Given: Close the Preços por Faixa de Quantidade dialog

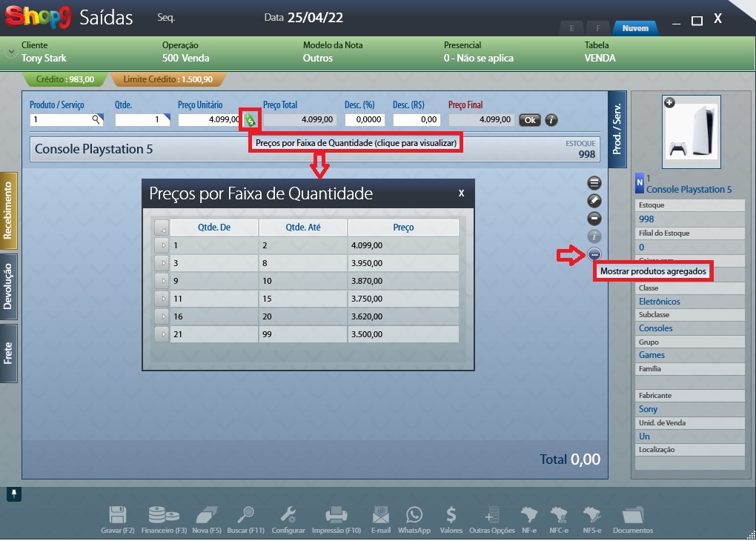Looking at the screenshot, I should [x=462, y=193].
